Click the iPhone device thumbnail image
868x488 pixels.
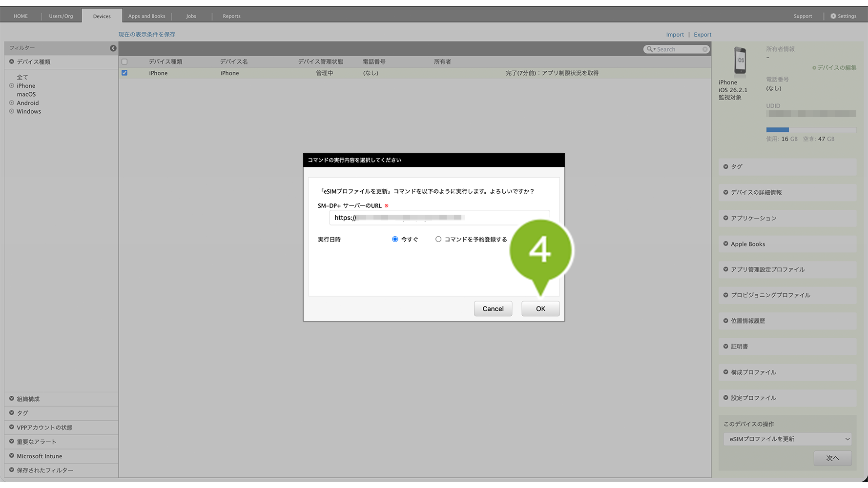(x=740, y=61)
